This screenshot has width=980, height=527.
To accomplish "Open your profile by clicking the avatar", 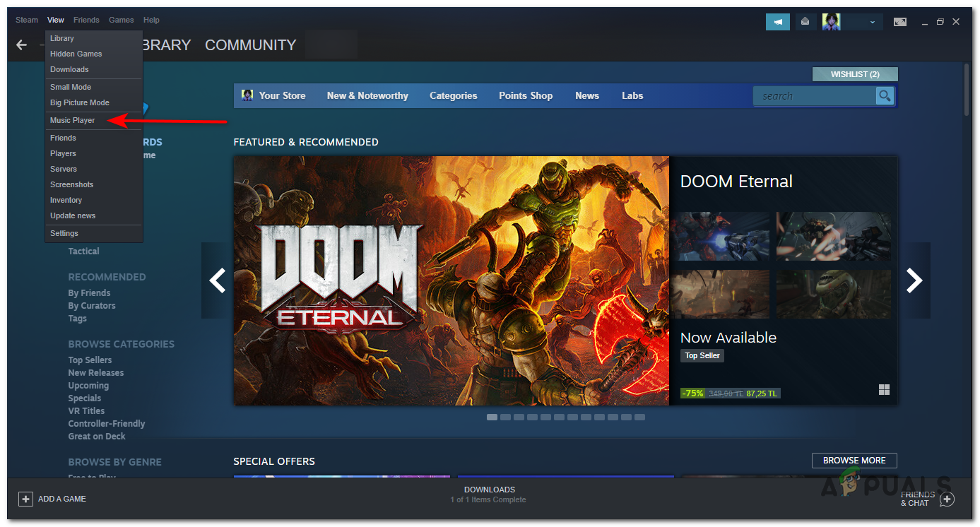I will [830, 21].
